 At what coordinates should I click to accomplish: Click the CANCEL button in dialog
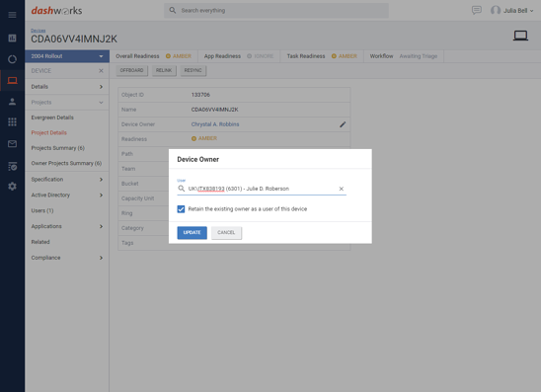click(x=226, y=233)
